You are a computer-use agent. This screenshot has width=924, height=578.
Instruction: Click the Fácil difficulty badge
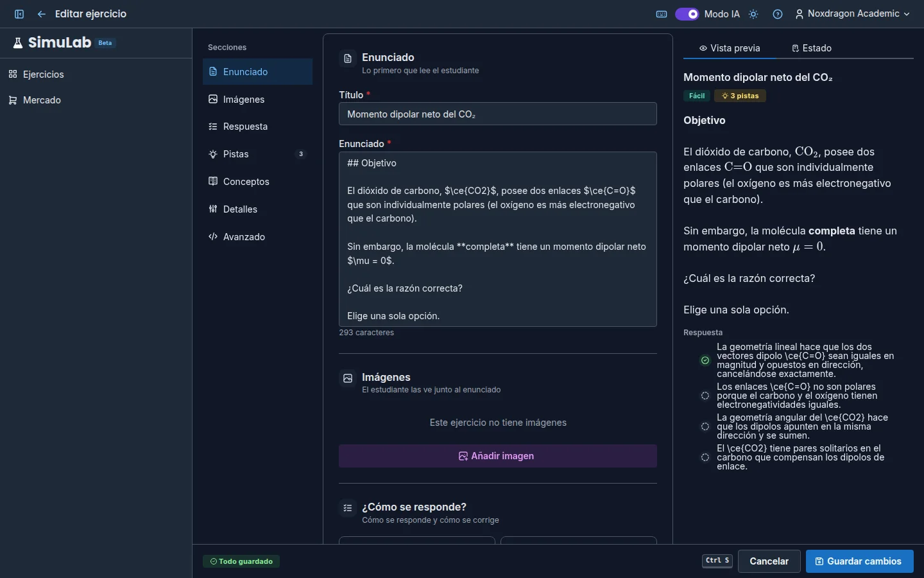697,96
